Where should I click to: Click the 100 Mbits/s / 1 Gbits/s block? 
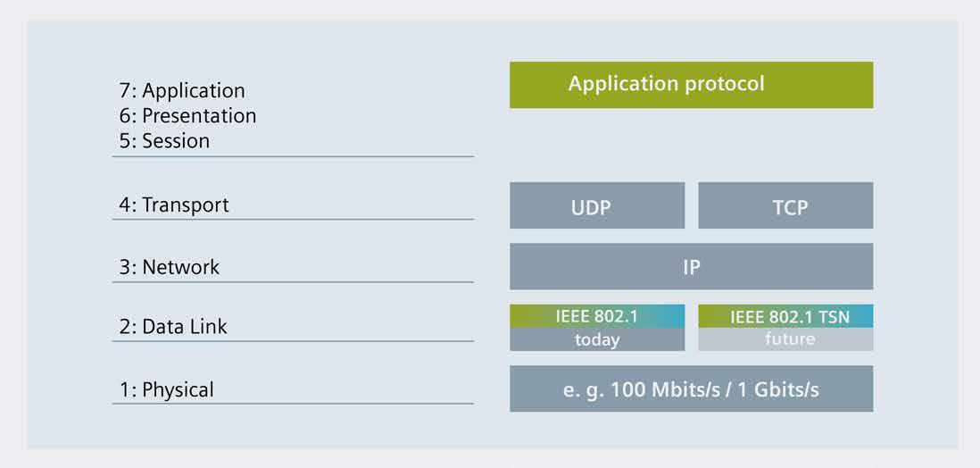point(691,389)
